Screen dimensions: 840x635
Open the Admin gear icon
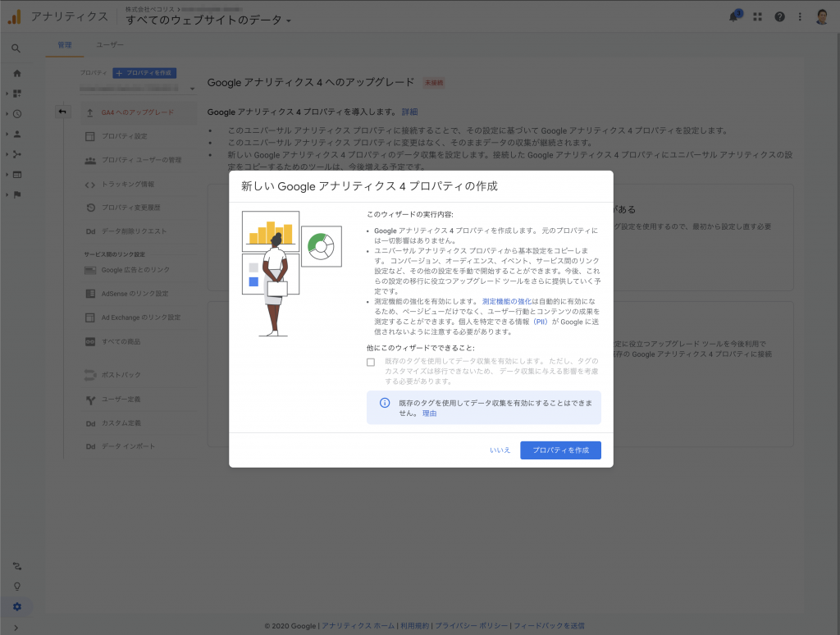click(17, 606)
